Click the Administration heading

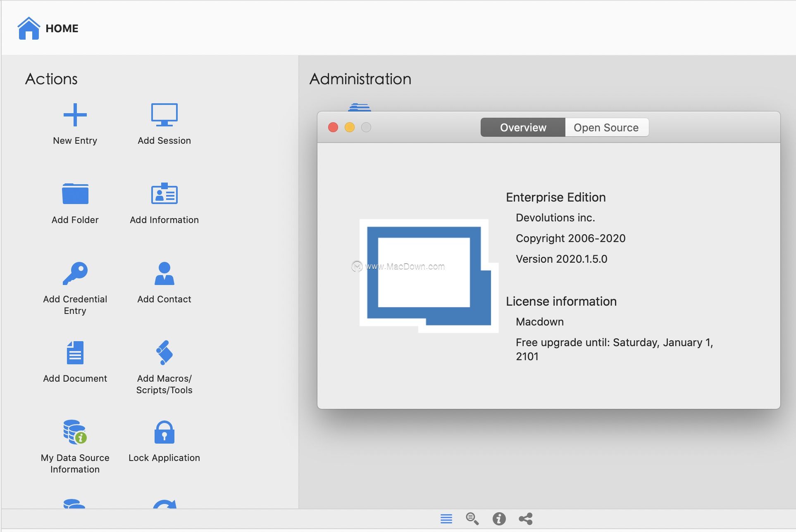(360, 79)
